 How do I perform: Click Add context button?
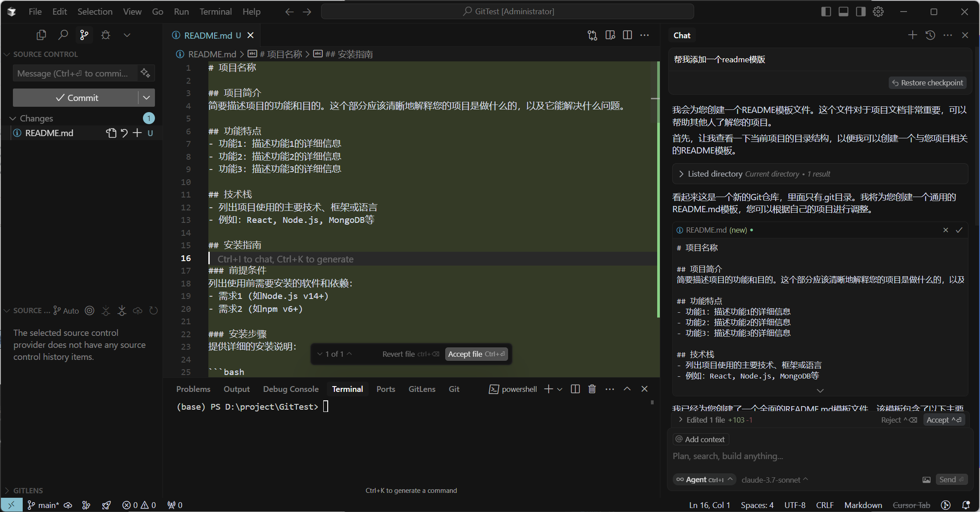700,439
